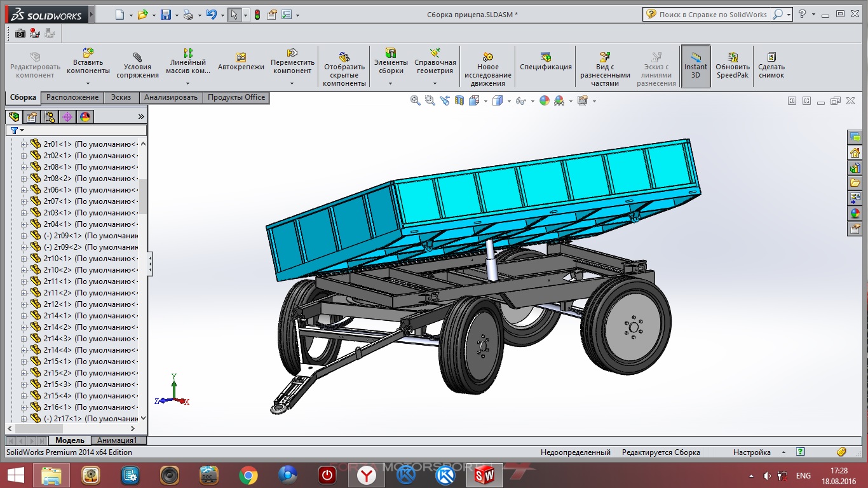Click the Open file folder icon
Image resolution: width=868 pixels, height=488 pixels.
coord(142,14)
